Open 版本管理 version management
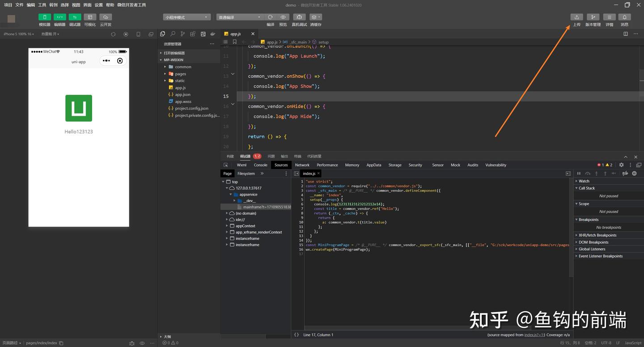Screen dimensions: 644x347 pos(593,17)
